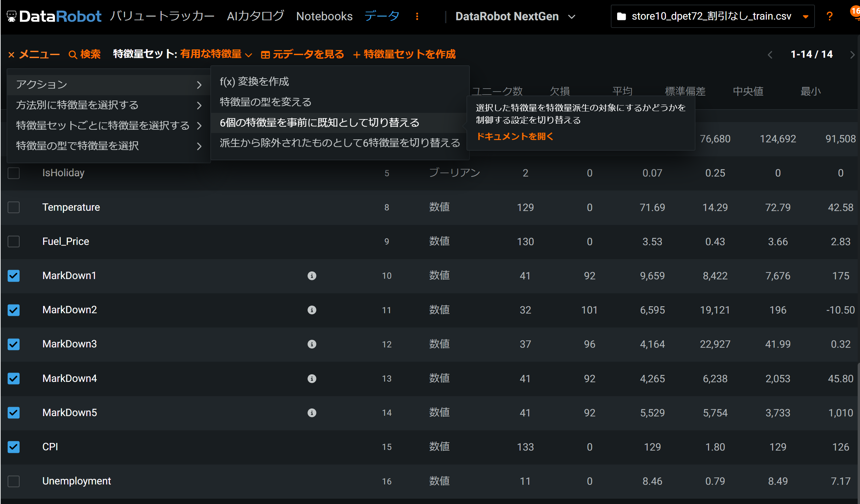Open the three-dot overflow menu in the navbar
Image resolution: width=860 pixels, height=504 pixels.
(417, 16)
